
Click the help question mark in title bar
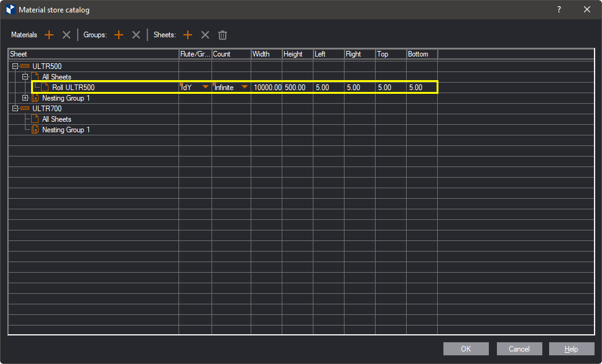tap(559, 9)
